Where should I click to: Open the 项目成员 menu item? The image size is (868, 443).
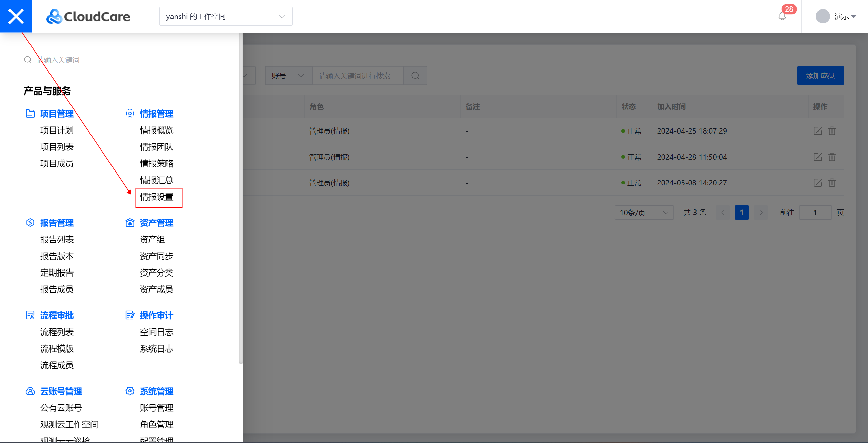click(57, 164)
